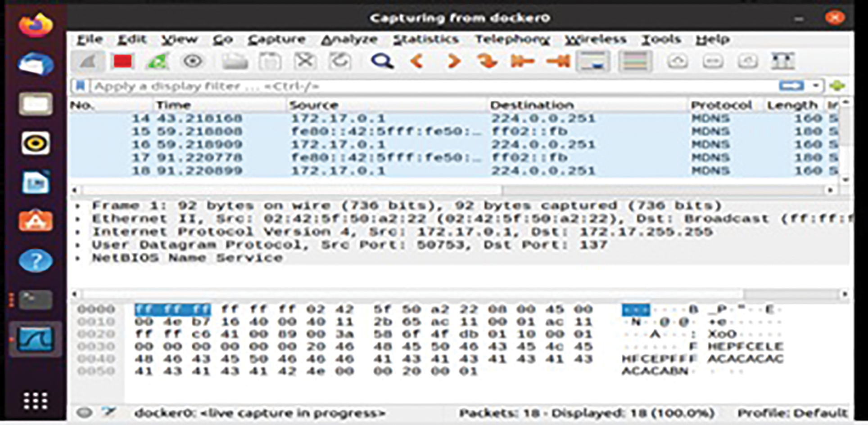
Task: Sort packets by Protocol column header
Action: 721,105
